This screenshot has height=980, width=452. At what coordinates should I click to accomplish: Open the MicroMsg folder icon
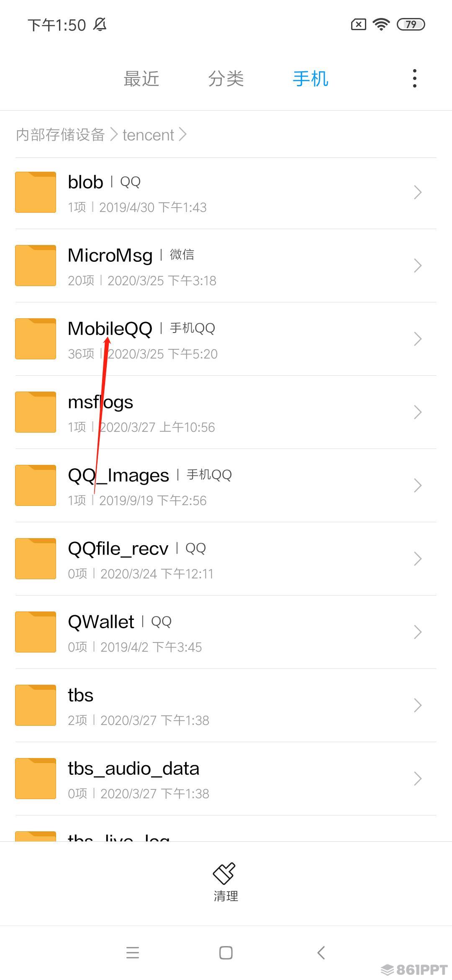36,266
